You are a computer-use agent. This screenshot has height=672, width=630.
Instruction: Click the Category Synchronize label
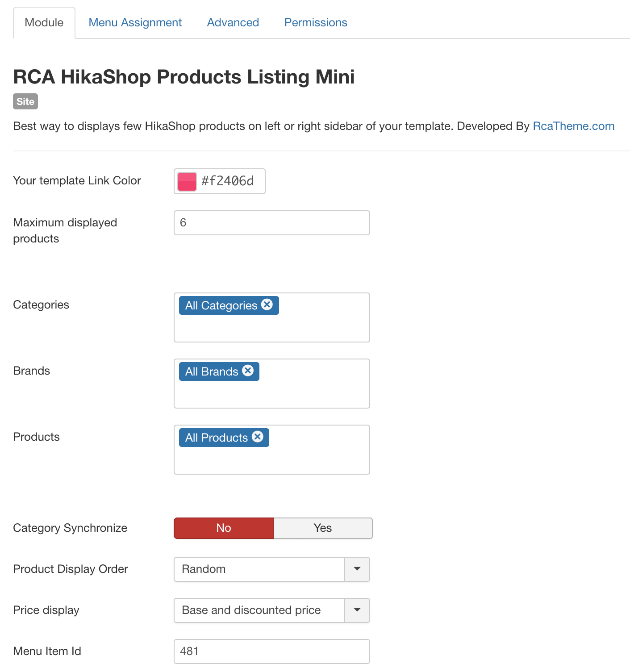[70, 528]
